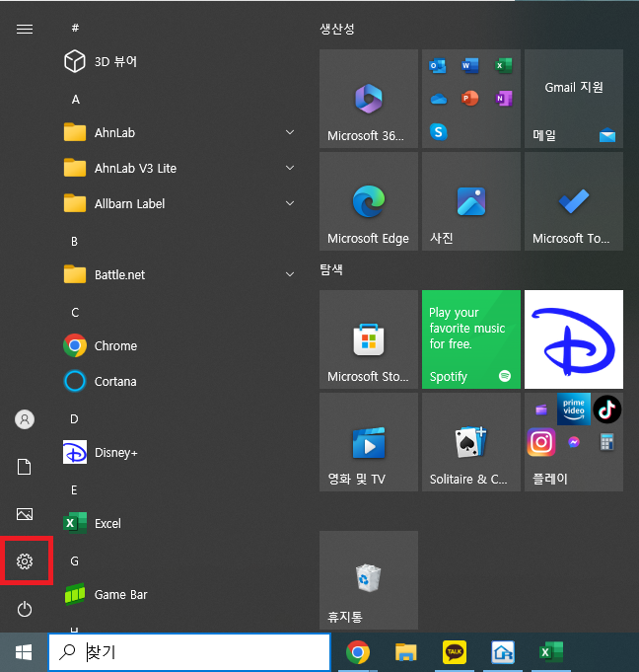Open the Microsoft 365 tile
Image resolution: width=639 pixels, height=672 pixels.
pyautogui.click(x=369, y=99)
